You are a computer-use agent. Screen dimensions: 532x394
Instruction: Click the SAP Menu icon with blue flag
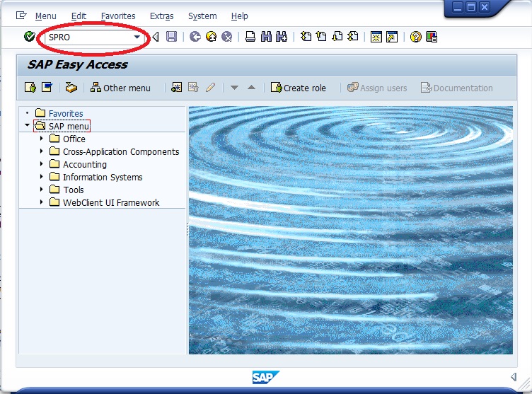pos(47,88)
